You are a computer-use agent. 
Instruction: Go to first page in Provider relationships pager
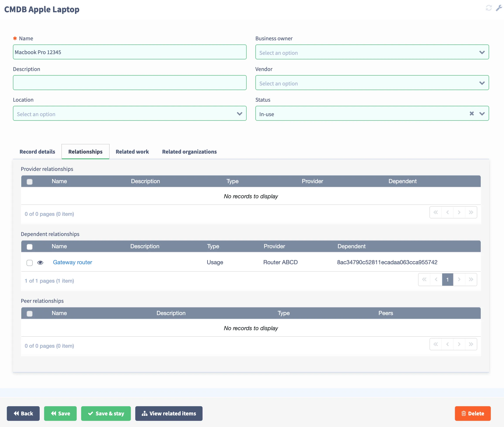(435, 212)
